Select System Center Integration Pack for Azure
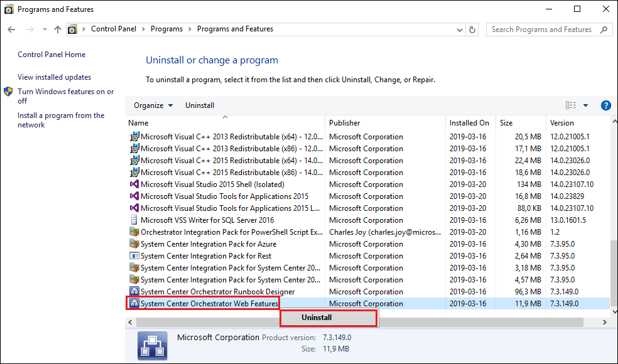 (x=209, y=244)
